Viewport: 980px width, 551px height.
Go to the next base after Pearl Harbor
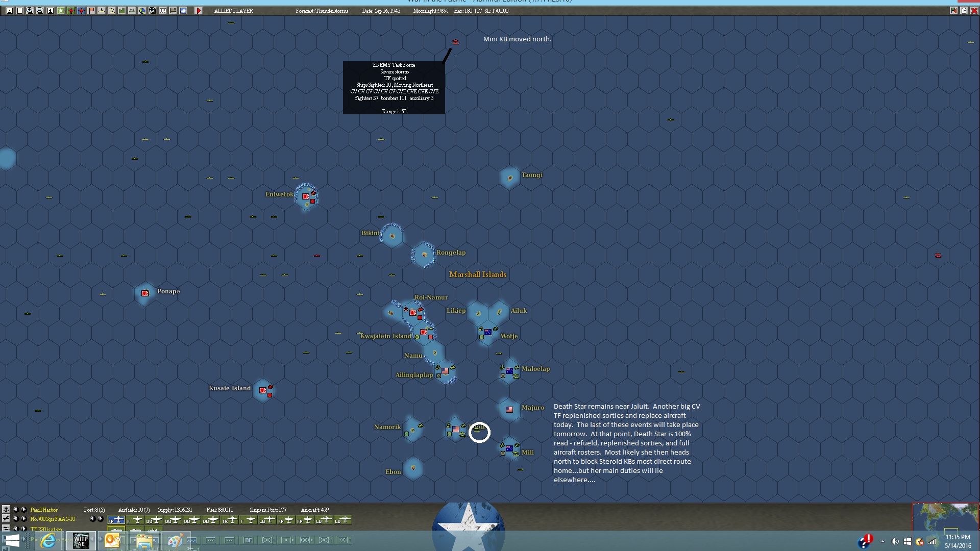click(x=23, y=510)
